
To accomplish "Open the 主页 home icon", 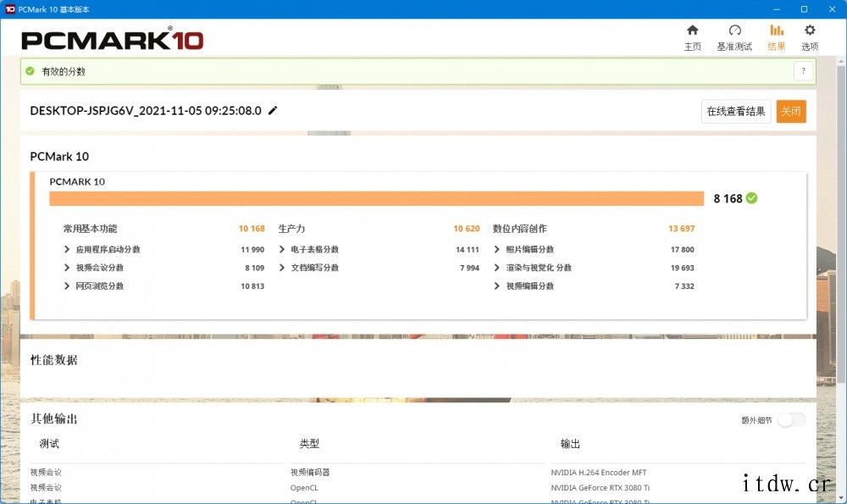I will pos(693,30).
